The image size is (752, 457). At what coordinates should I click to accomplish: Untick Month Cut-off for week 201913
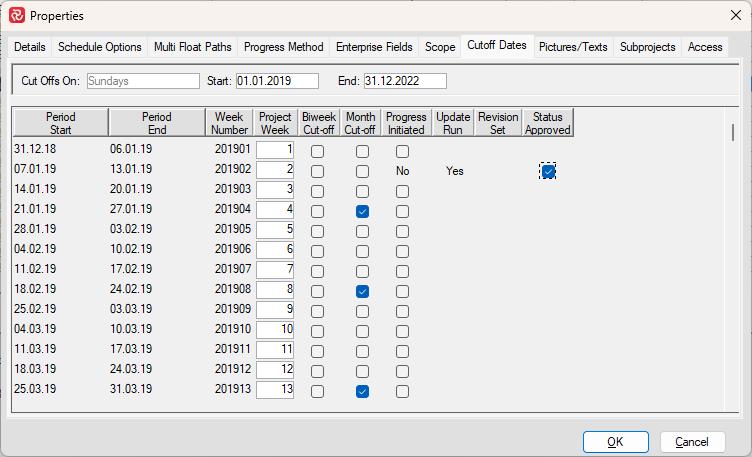(x=362, y=391)
